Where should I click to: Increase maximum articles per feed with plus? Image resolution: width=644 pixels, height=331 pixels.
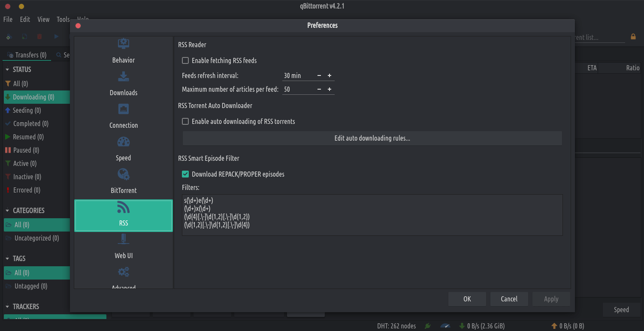point(330,89)
